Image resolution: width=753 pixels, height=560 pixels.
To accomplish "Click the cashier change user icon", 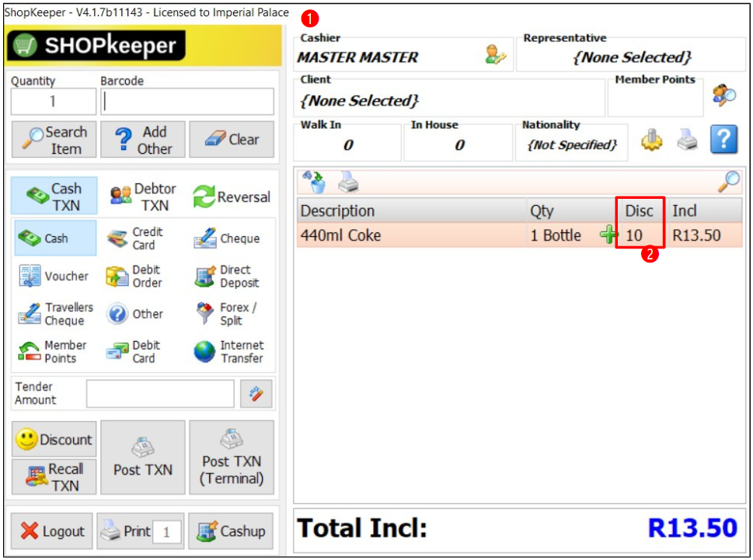I will pyautogui.click(x=496, y=54).
